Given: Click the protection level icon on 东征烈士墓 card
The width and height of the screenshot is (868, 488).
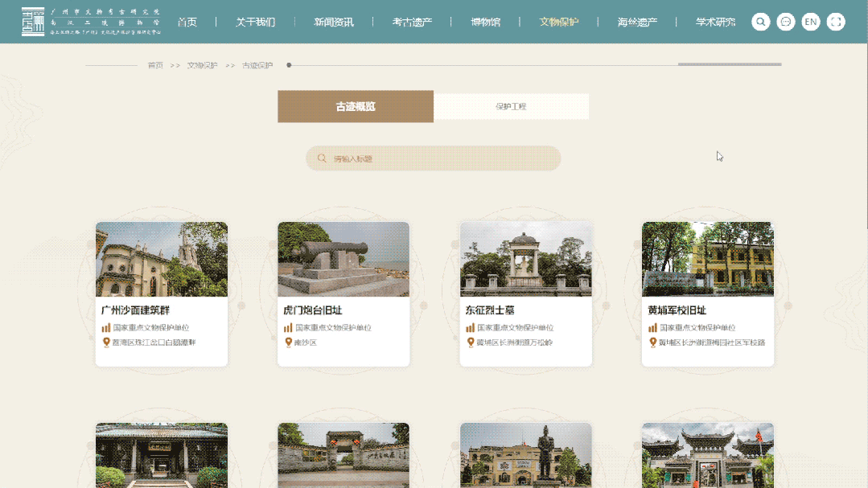Looking at the screenshot, I should pos(470,327).
